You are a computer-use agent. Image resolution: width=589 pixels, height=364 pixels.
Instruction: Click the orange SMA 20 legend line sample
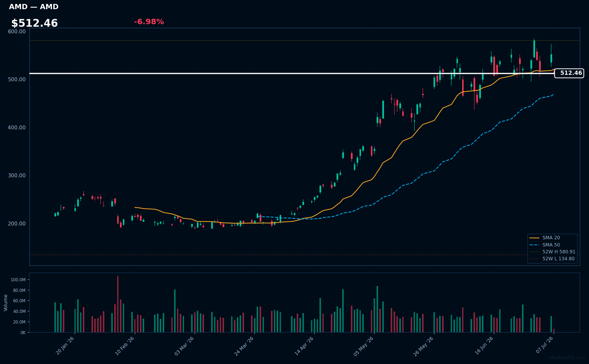click(534, 238)
